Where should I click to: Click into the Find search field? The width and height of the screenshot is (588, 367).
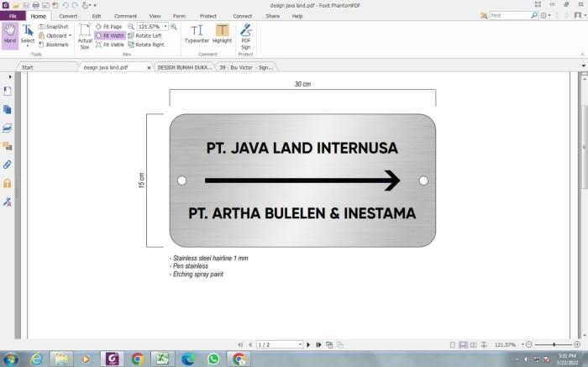(x=510, y=15)
